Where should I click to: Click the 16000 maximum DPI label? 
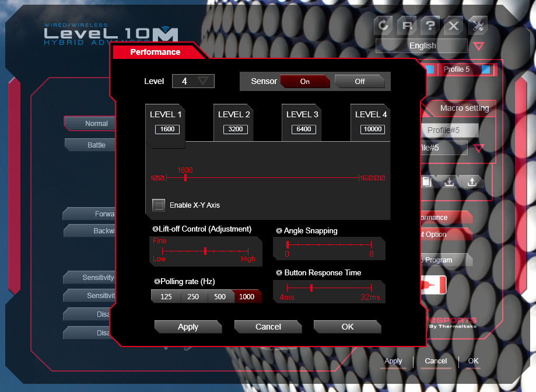point(373,178)
